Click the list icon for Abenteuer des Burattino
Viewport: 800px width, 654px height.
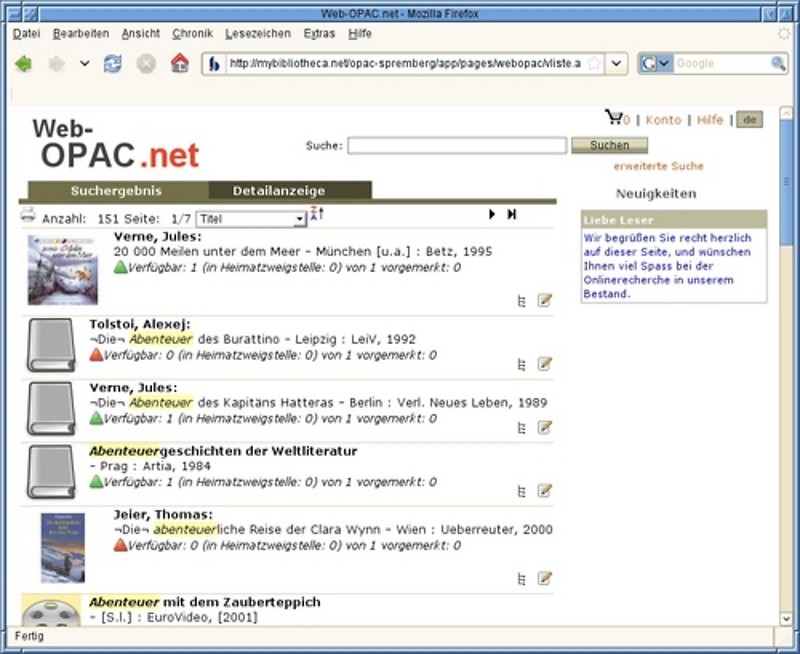521,365
